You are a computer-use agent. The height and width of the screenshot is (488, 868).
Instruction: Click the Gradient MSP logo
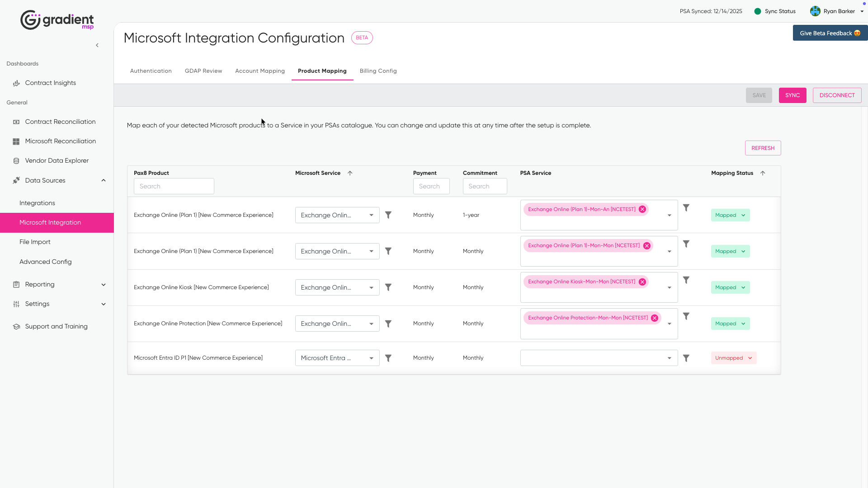click(57, 20)
